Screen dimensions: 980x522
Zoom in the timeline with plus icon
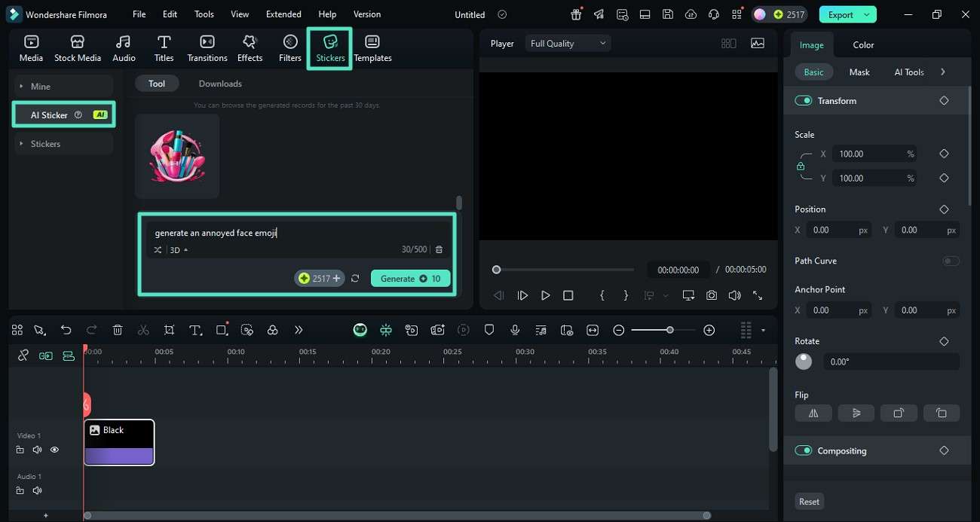click(x=709, y=330)
